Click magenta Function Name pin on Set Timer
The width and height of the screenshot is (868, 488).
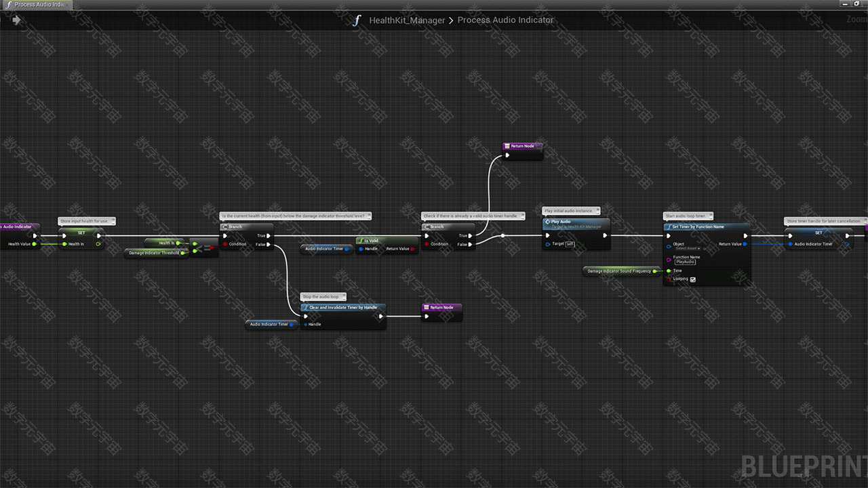click(669, 260)
